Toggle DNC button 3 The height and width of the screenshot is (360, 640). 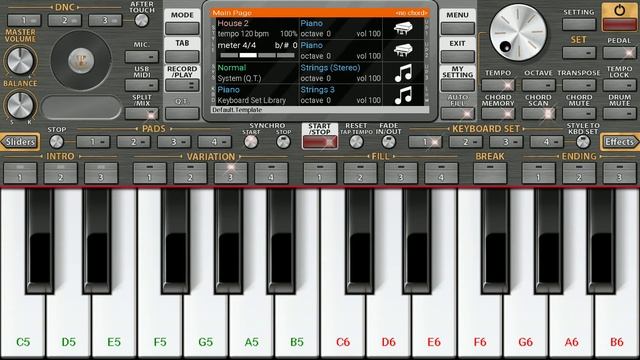click(x=105, y=20)
